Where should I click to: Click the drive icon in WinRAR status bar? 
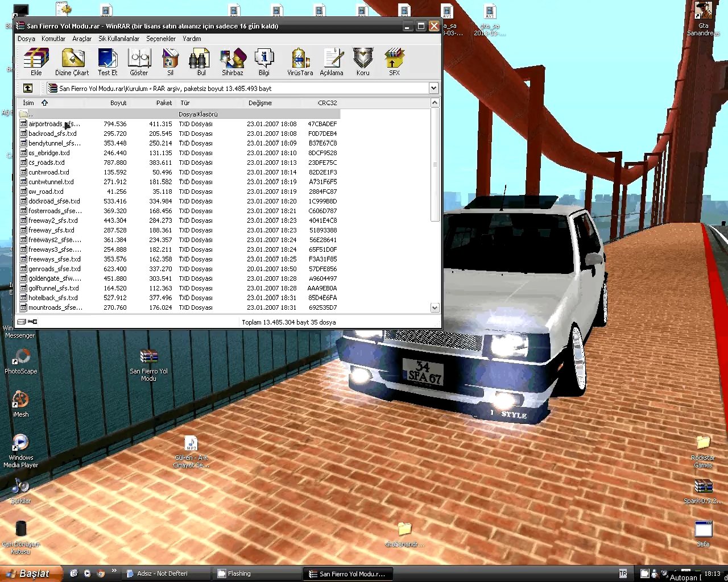pos(22,322)
